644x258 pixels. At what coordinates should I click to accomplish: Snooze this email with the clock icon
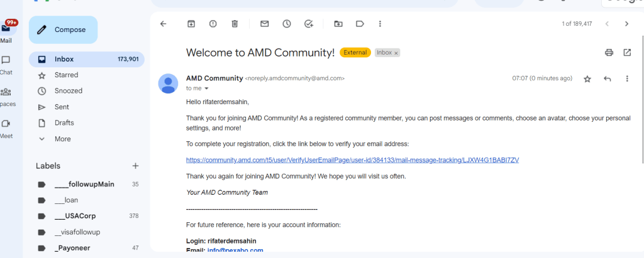pyautogui.click(x=287, y=24)
